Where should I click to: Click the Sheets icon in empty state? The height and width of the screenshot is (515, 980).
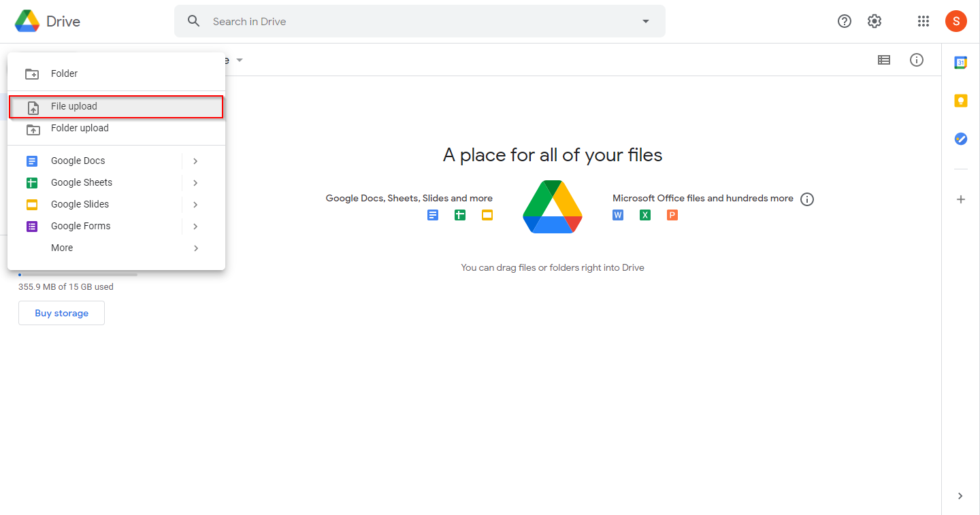tap(460, 215)
